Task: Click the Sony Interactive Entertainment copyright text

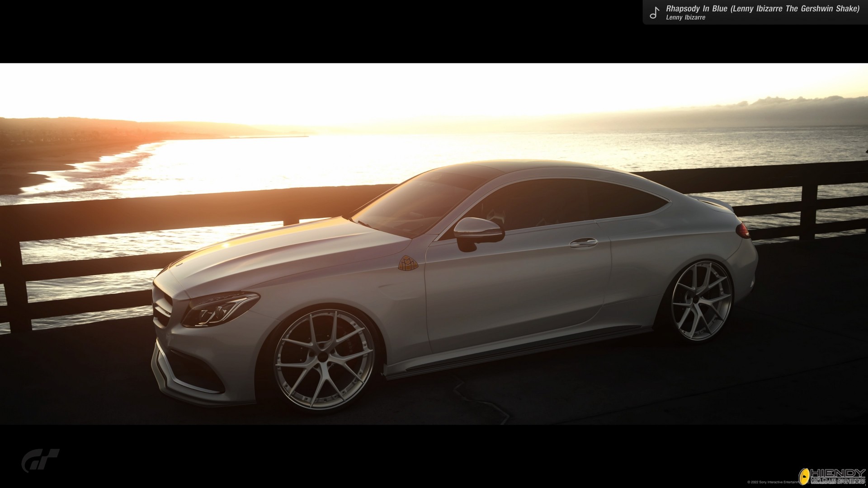Action: 774,482
